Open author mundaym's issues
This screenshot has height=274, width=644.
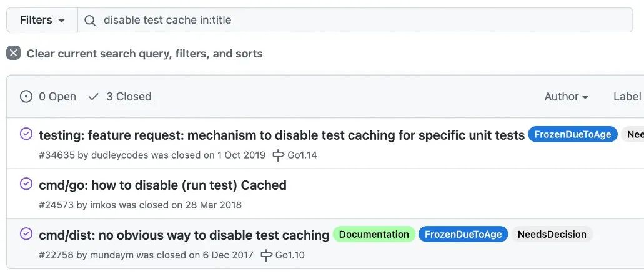tap(112, 255)
